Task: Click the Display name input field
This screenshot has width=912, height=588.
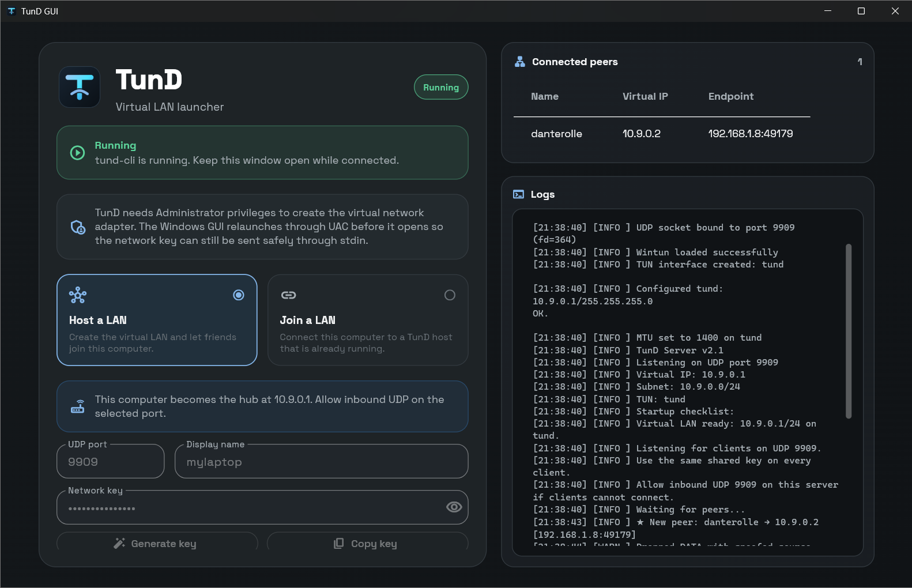Action: tap(321, 461)
